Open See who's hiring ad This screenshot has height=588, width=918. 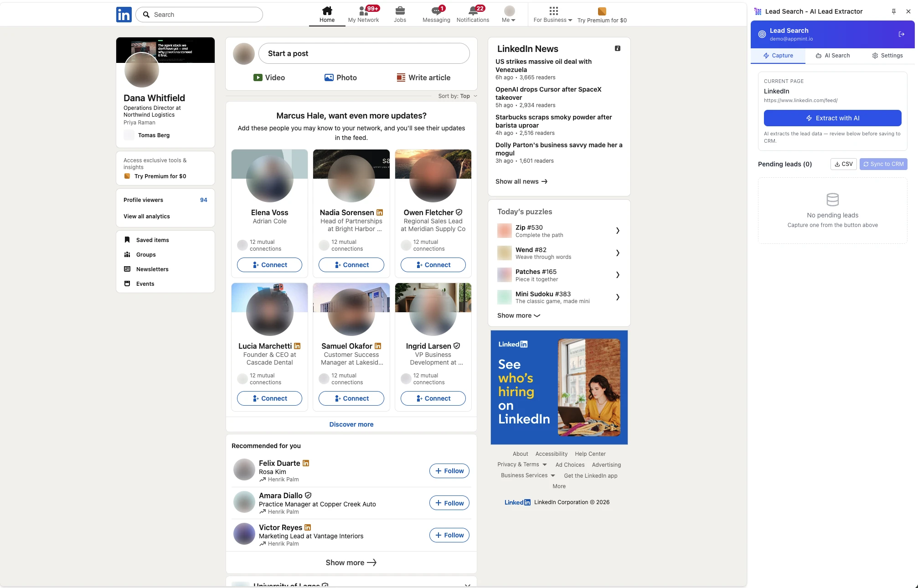coord(559,387)
